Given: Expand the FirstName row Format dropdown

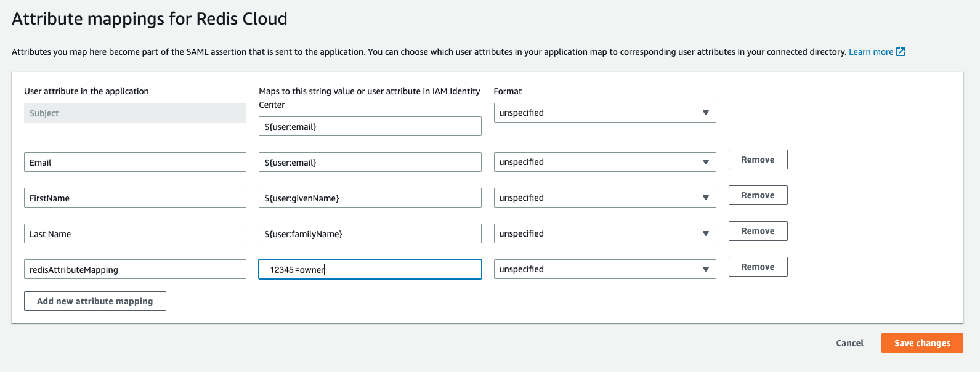Looking at the screenshot, I should pyautogui.click(x=604, y=198).
